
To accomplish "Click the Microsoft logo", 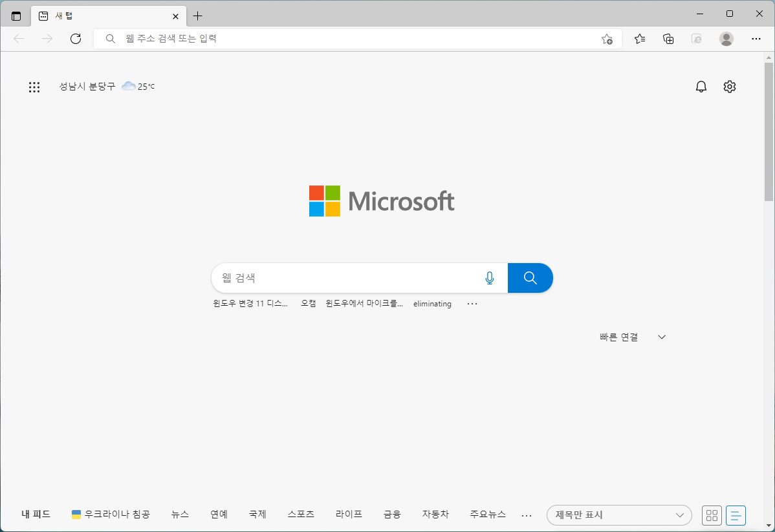I will pyautogui.click(x=382, y=201).
